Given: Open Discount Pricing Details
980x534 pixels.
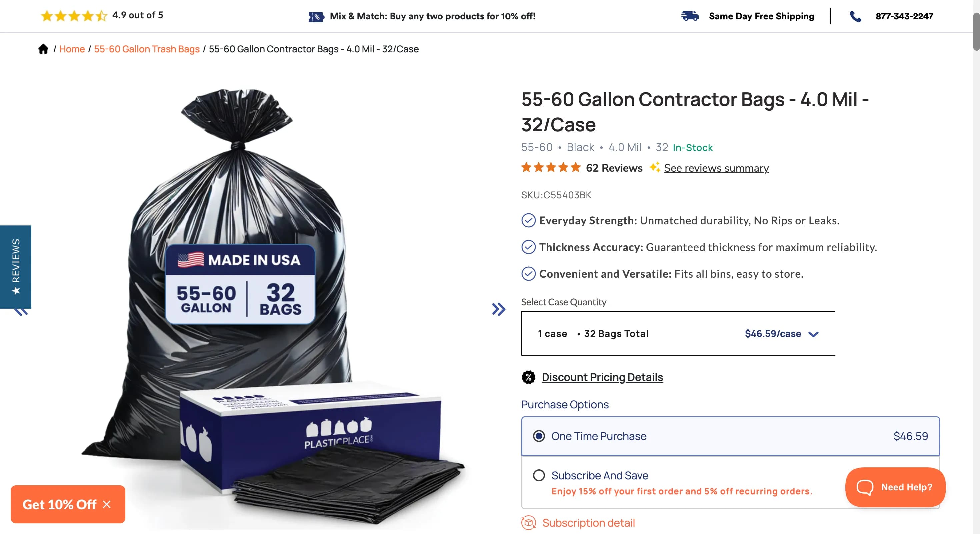Looking at the screenshot, I should pyautogui.click(x=602, y=377).
